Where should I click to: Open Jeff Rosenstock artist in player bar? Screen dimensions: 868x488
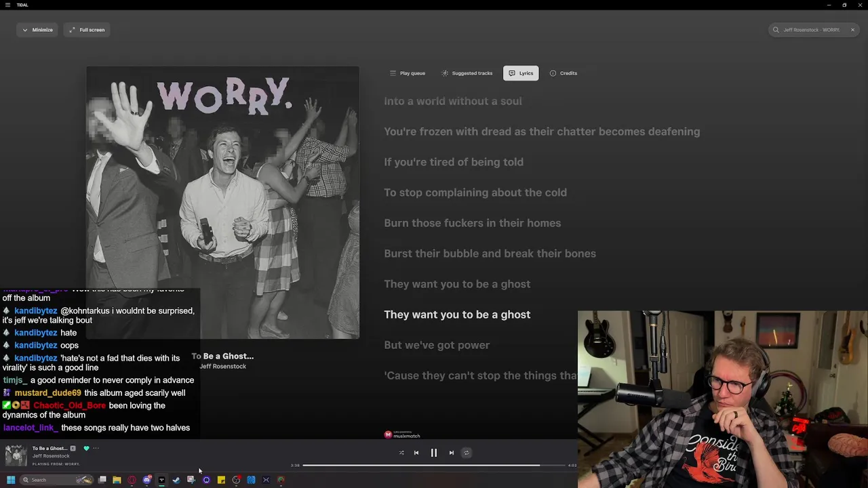pos(51,456)
